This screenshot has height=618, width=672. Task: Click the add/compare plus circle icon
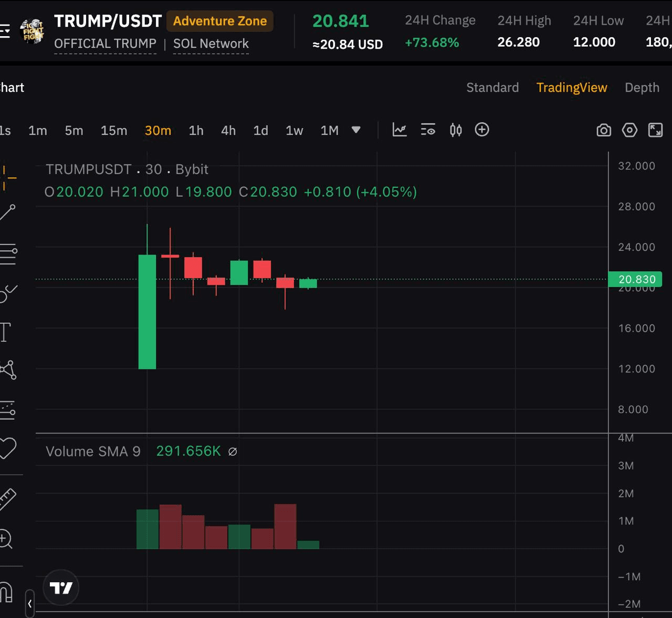[x=482, y=130]
